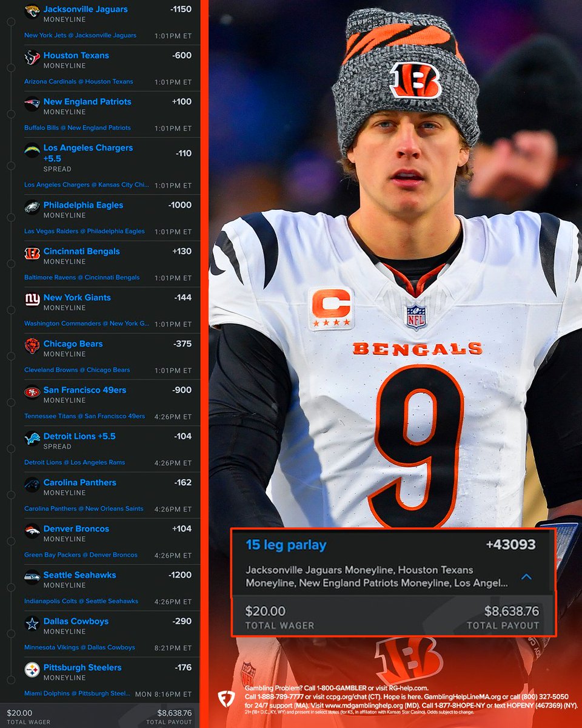582x728 pixels.
Task: Click the New York Giants logo
Action: tap(32, 300)
